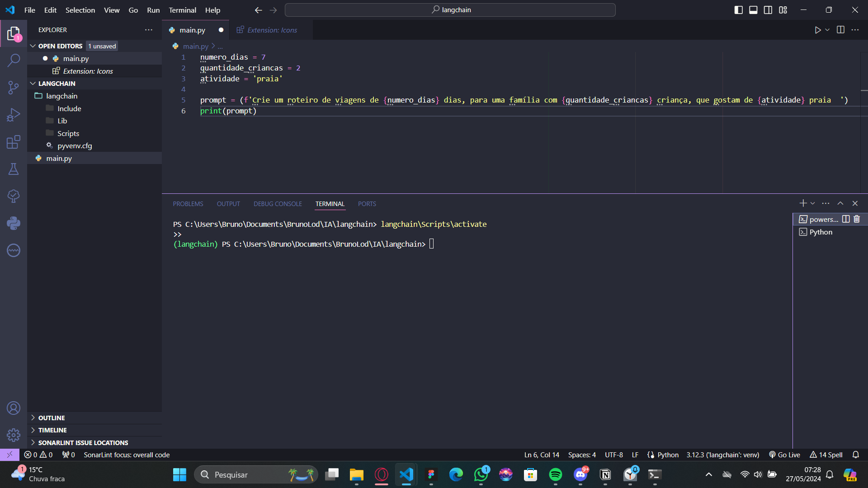Open Notion from the taskbar
The image size is (868, 488).
[x=605, y=474]
